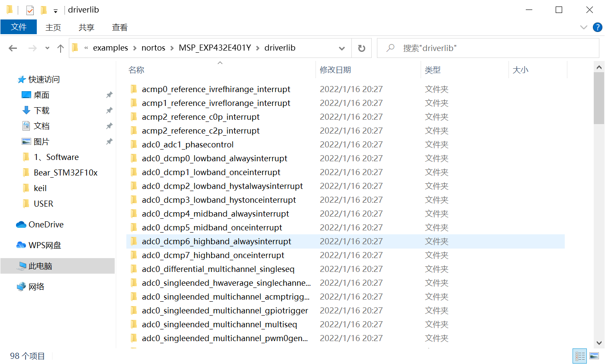Refresh the driverlib folder listing

point(361,48)
